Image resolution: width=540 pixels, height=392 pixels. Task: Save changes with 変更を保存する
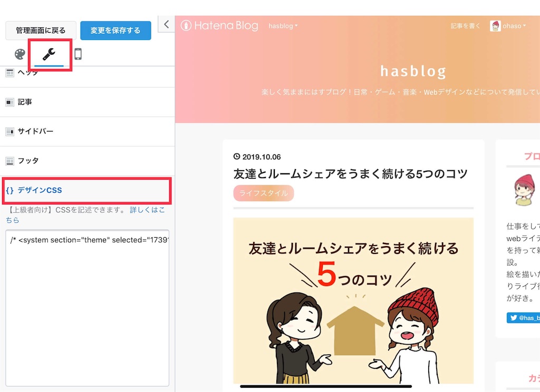click(x=115, y=30)
